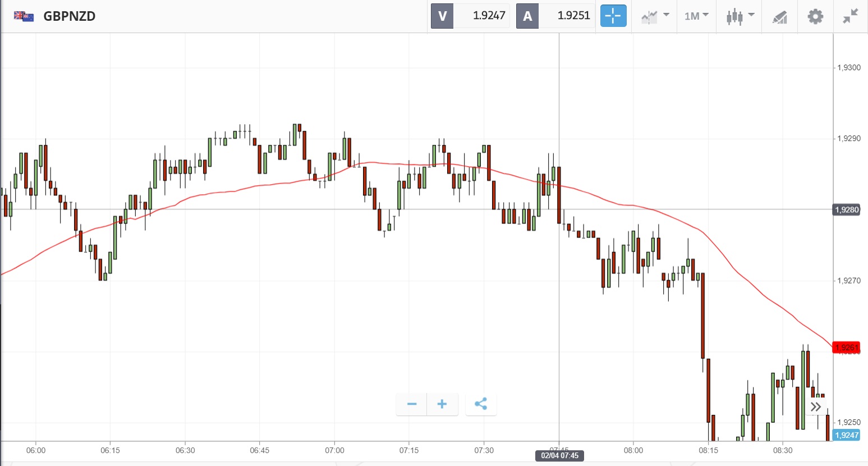Image resolution: width=868 pixels, height=466 pixels.
Task: Toggle the crosshair cursor tool
Action: point(613,16)
